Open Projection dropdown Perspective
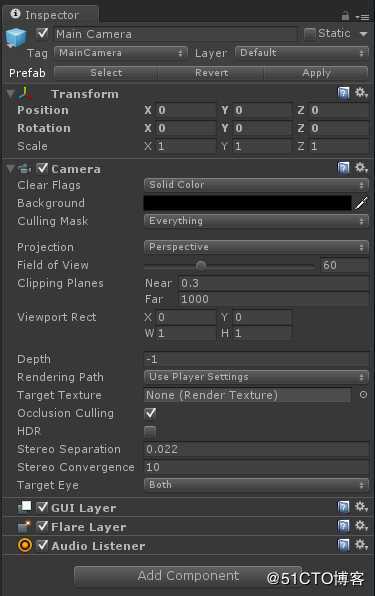The image size is (375, 596). (x=256, y=247)
